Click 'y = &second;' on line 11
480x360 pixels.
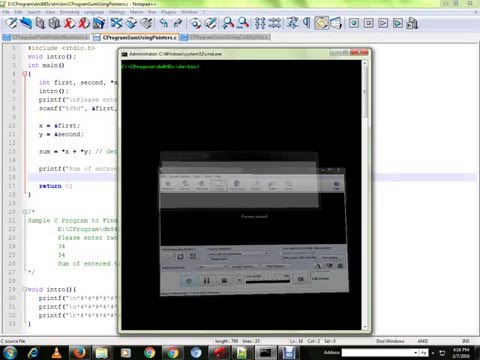point(61,134)
